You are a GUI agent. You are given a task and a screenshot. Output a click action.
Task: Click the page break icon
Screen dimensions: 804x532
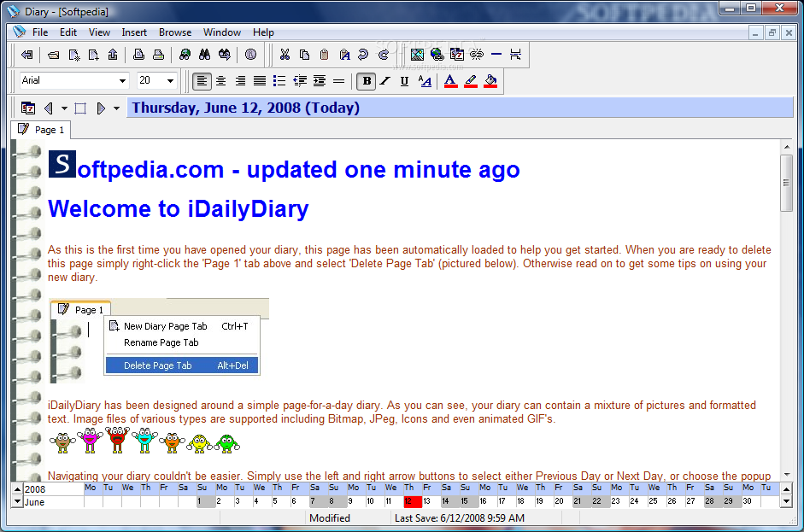516,55
